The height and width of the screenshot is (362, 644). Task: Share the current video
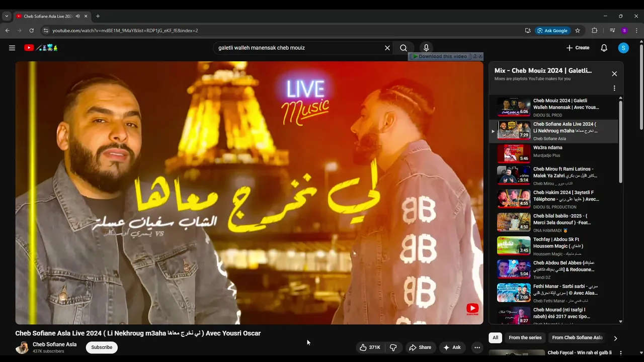click(420, 347)
